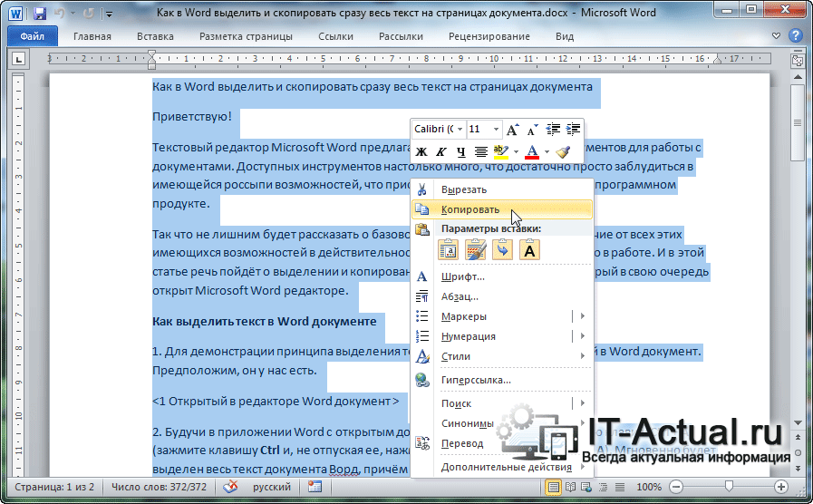Toggle center alignment in mini toolbar
The width and height of the screenshot is (813, 504).
481,152
